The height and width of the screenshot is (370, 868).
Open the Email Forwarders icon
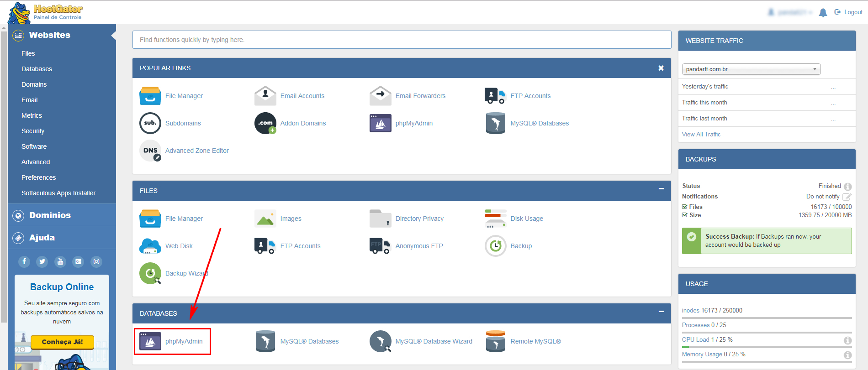381,96
